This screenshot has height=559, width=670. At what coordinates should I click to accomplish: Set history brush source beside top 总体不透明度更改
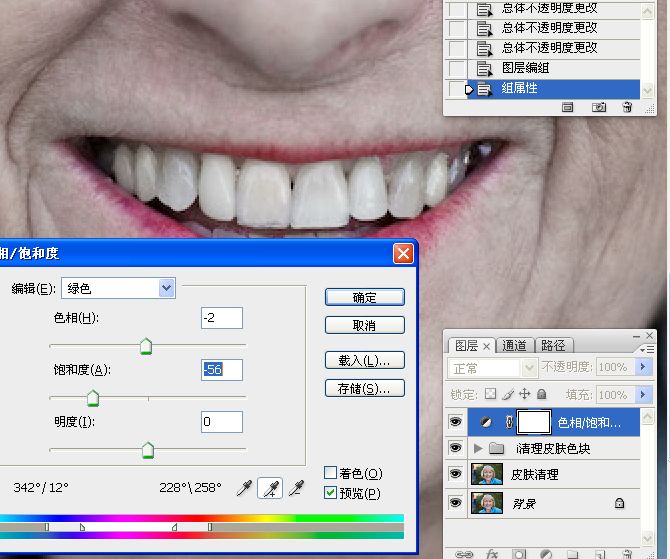[457, 9]
